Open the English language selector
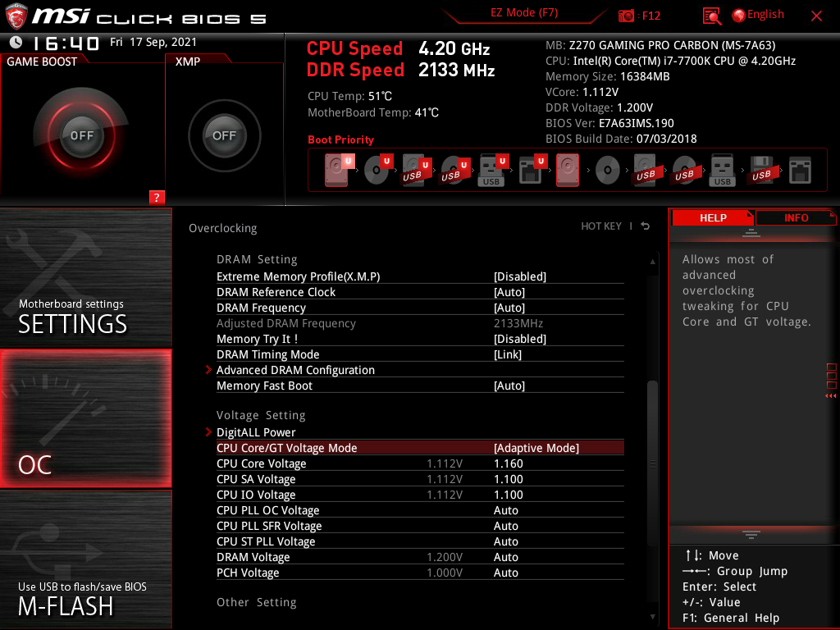This screenshot has width=840, height=630. pyautogui.click(x=758, y=15)
